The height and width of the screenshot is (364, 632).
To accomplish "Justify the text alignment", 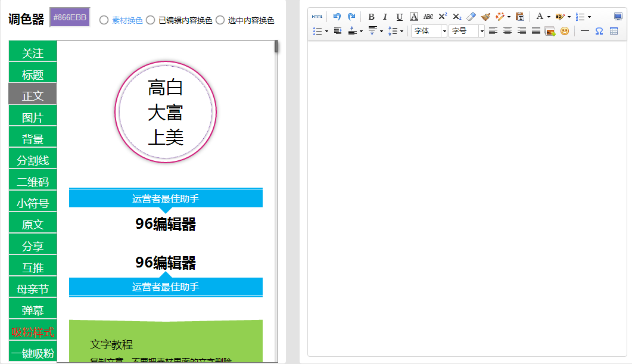I will tap(536, 31).
